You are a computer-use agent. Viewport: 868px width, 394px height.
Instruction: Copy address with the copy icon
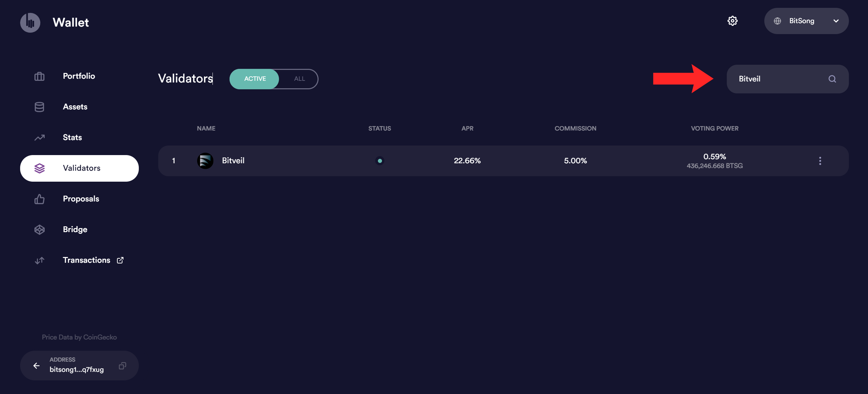122,366
